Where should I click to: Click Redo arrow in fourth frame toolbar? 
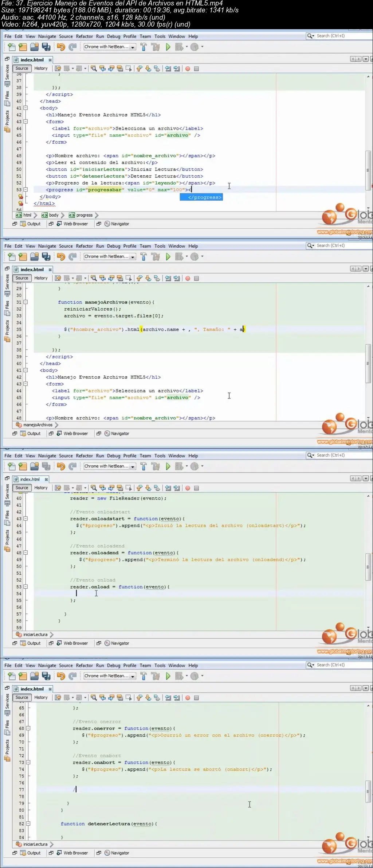click(x=73, y=676)
